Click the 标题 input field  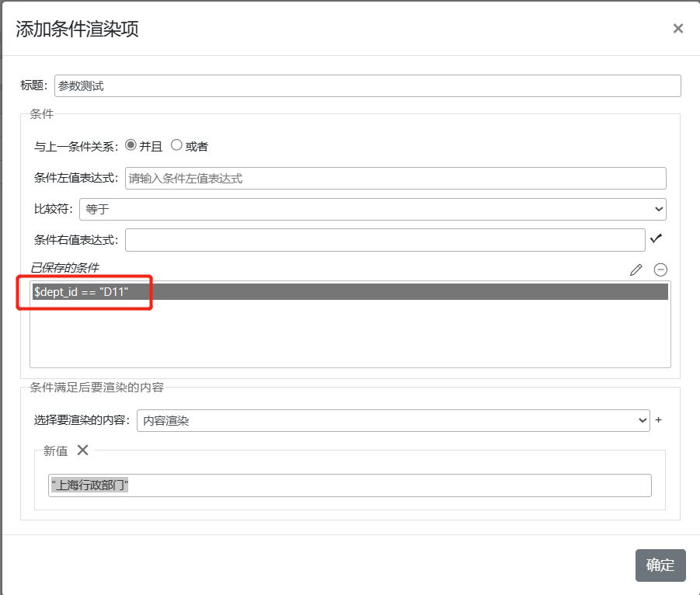tap(367, 85)
